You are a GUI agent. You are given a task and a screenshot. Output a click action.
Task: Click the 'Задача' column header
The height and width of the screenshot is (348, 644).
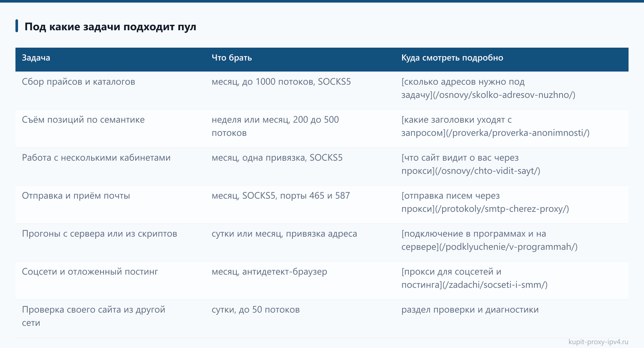110,59
